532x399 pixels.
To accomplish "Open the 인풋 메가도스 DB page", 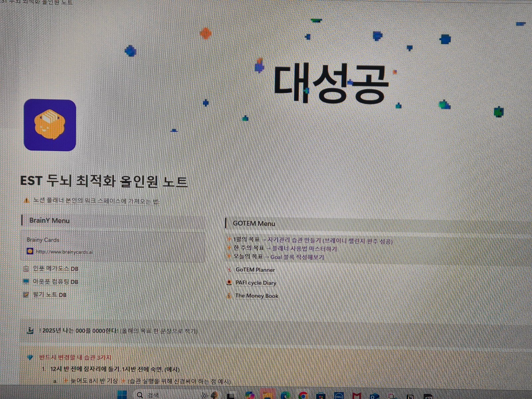I will (x=55, y=269).
